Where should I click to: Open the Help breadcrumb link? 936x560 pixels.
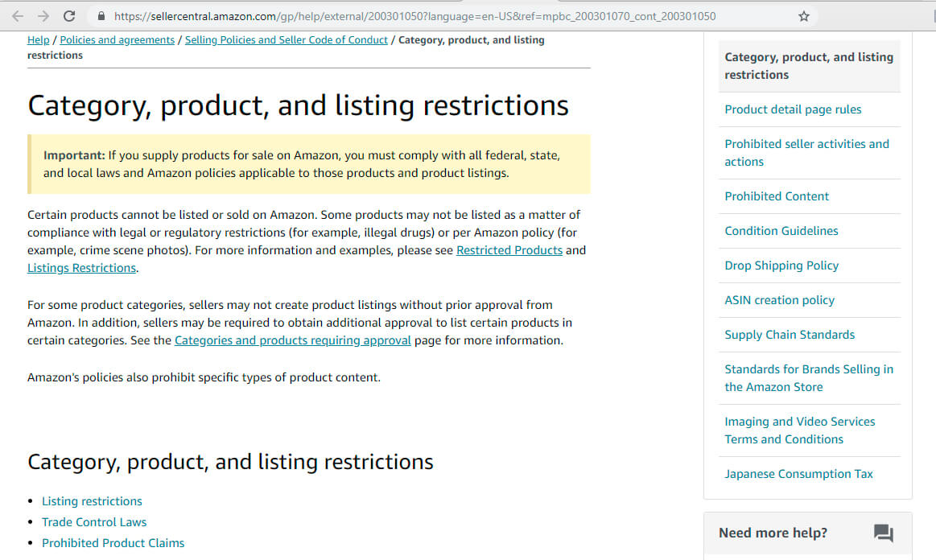[38, 40]
